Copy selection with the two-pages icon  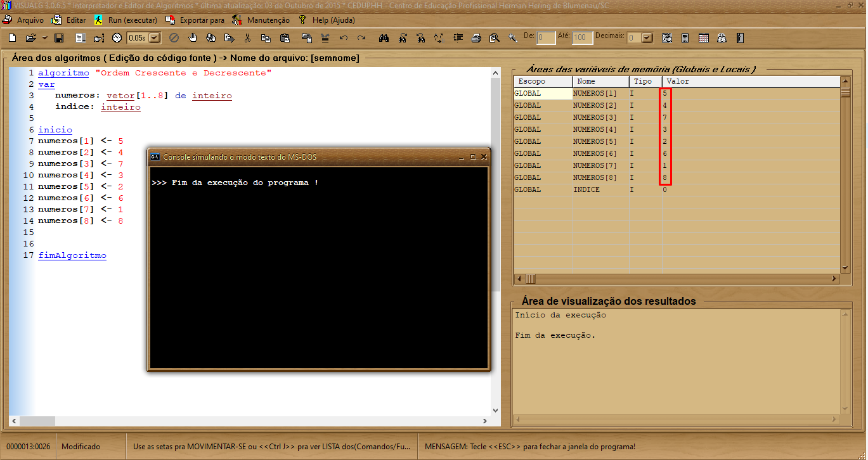pos(266,38)
